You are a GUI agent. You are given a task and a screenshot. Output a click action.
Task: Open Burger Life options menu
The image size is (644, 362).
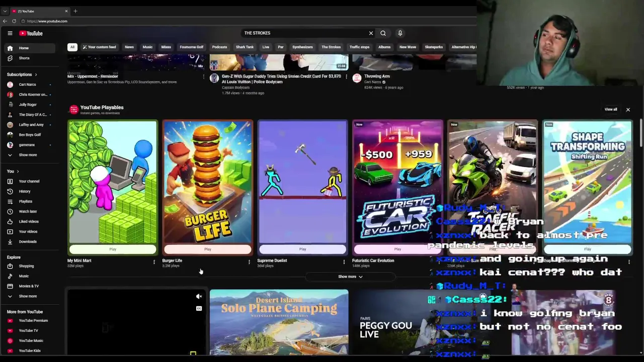coord(249,261)
